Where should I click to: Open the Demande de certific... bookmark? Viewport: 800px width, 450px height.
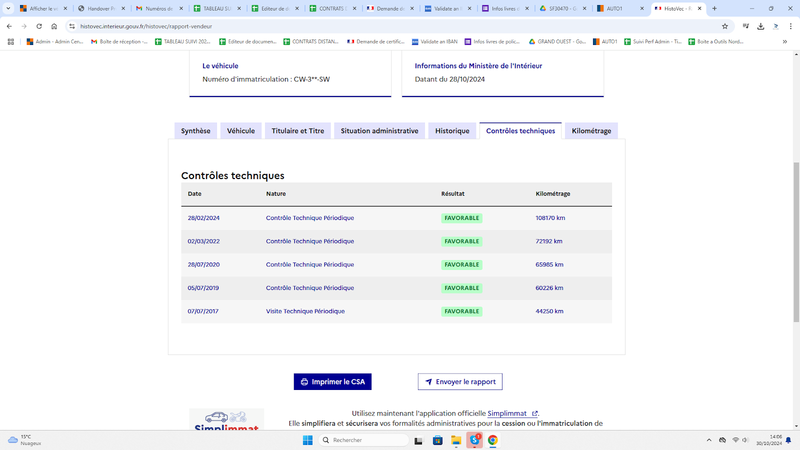pyautogui.click(x=376, y=42)
